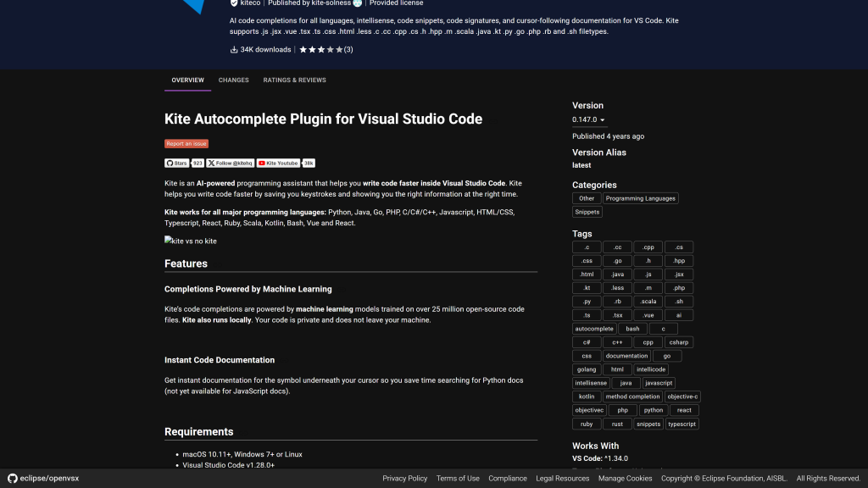The width and height of the screenshot is (868, 488).
Task: Open Manage Cookies in the footer
Action: (x=625, y=479)
